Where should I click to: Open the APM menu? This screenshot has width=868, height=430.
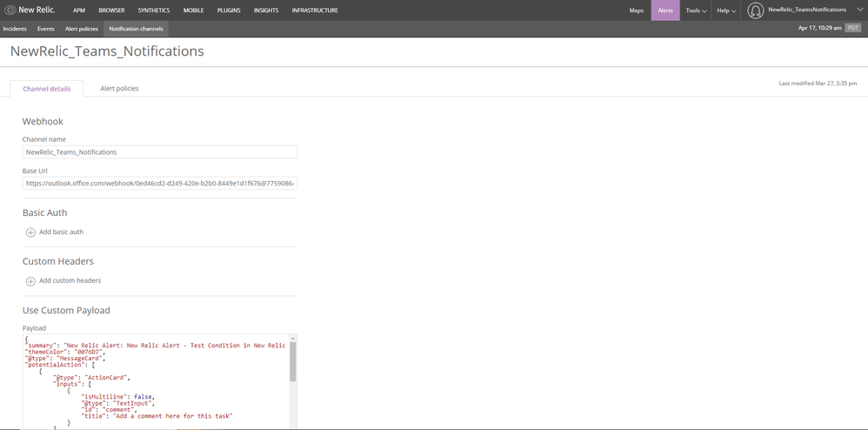78,10
